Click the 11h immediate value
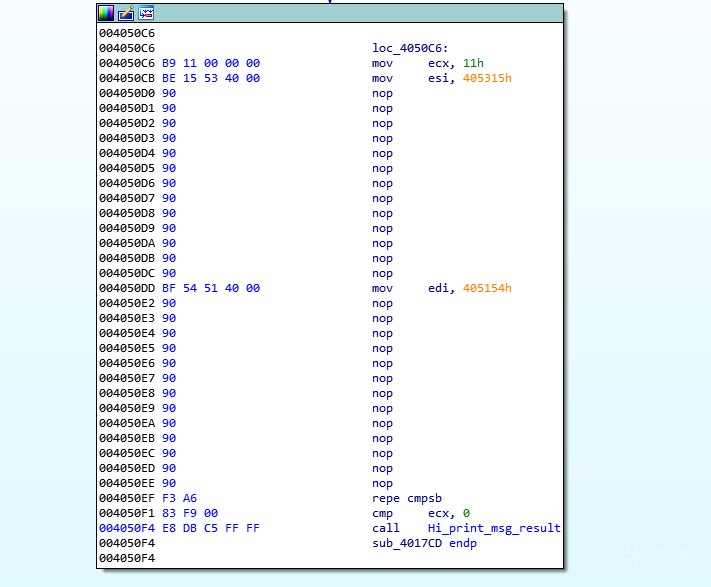The width and height of the screenshot is (711, 587). pos(473,63)
